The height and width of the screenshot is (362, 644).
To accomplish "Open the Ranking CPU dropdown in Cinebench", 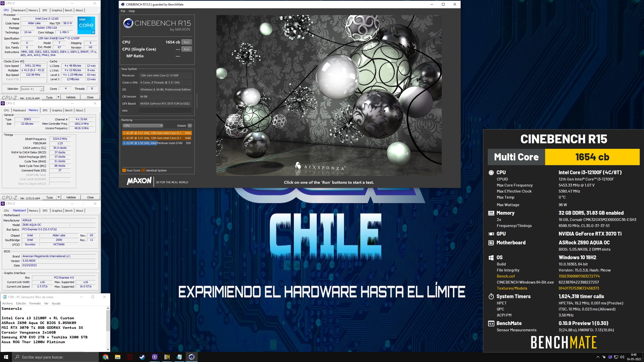I will click(143, 126).
